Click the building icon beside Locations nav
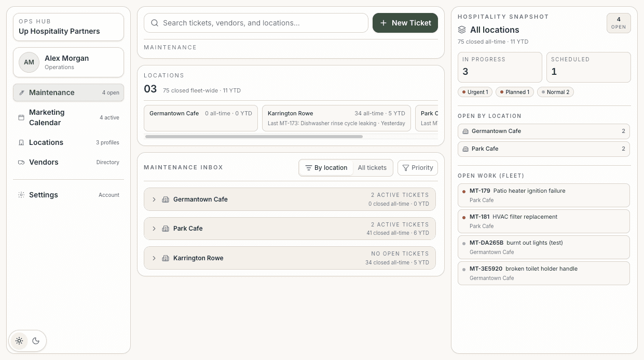Image resolution: width=644 pixels, height=360 pixels. click(x=21, y=142)
